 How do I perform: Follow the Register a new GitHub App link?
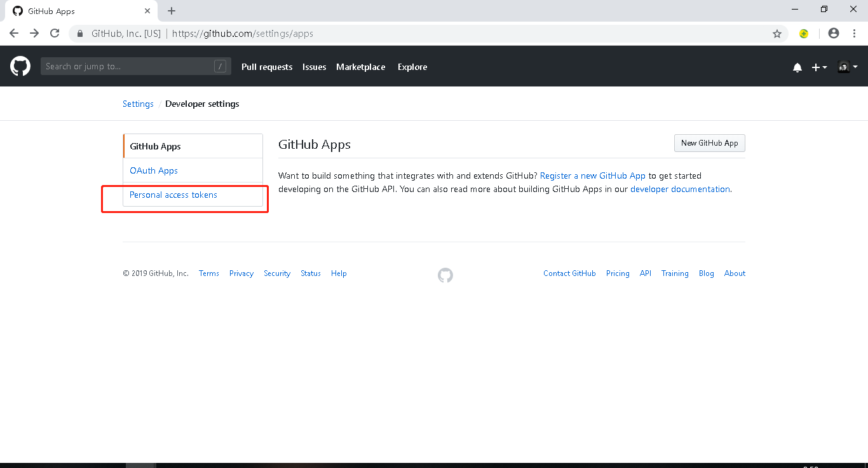[x=593, y=175]
